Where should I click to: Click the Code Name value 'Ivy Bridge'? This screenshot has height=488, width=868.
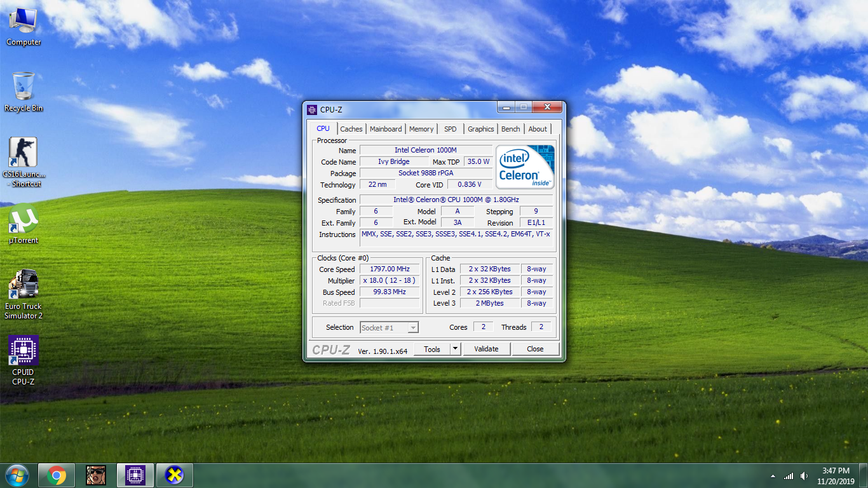(x=394, y=161)
